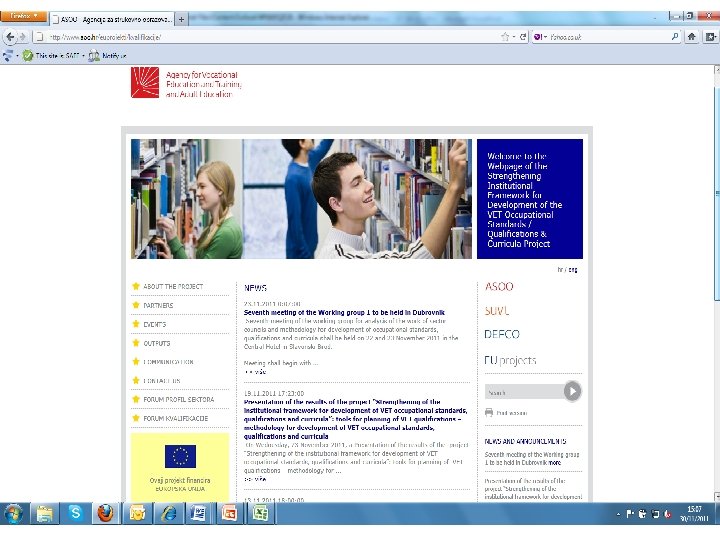The image size is (720, 540).
Task: Open Internet Explorer from taskbar
Action: pos(169,513)
